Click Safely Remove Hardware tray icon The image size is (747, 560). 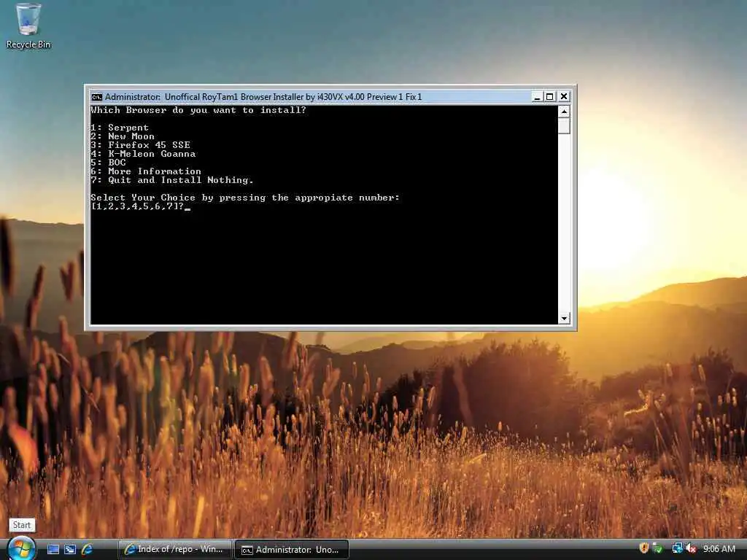(657, 548)
